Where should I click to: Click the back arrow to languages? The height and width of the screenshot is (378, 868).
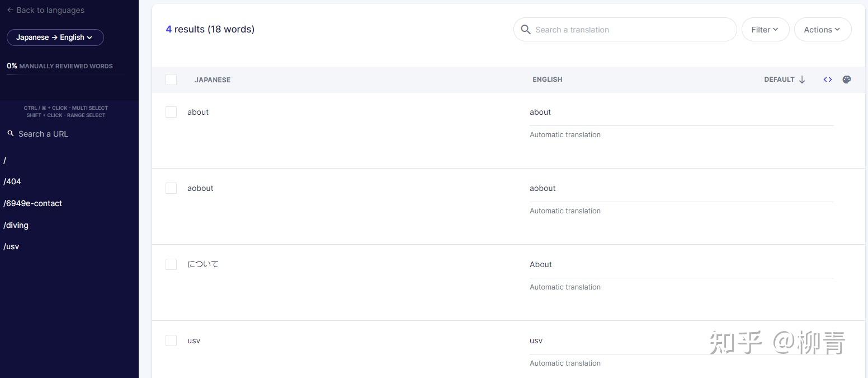click(10, 10)
